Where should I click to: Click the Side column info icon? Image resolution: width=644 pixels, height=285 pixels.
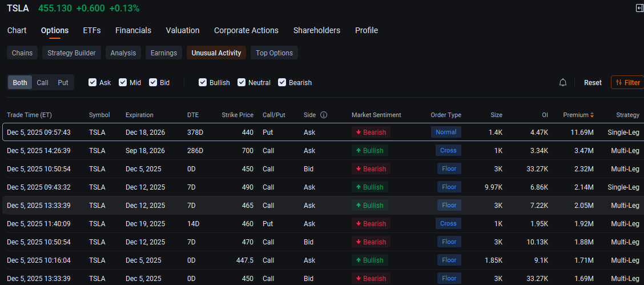(324, 115)
